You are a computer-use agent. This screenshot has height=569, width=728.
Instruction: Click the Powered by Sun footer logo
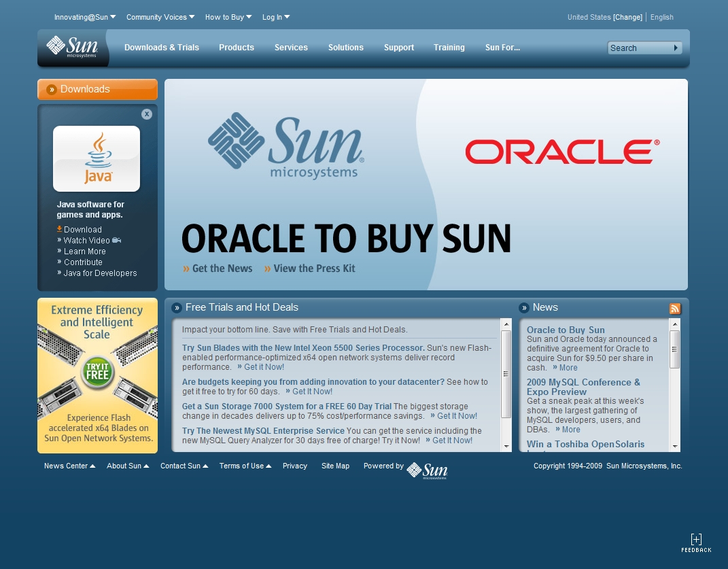point(427,470)
